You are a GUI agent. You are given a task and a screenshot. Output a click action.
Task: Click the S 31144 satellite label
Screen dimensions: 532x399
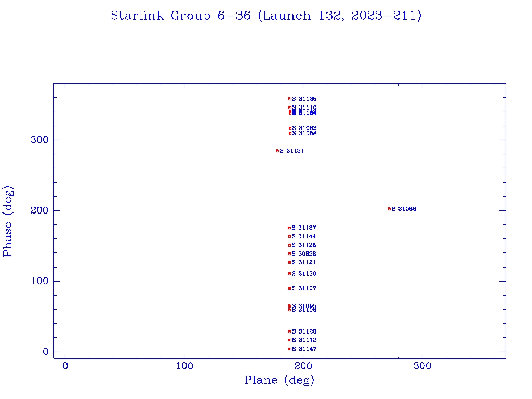(x=304, y=236)
